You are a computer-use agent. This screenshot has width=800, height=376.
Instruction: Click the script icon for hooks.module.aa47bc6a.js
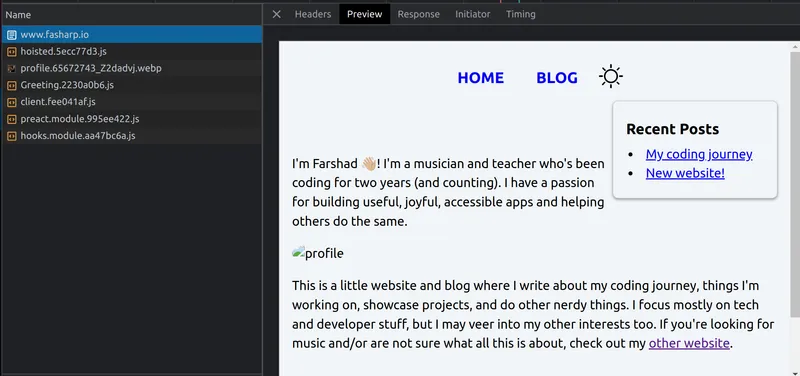pos(12,136)
